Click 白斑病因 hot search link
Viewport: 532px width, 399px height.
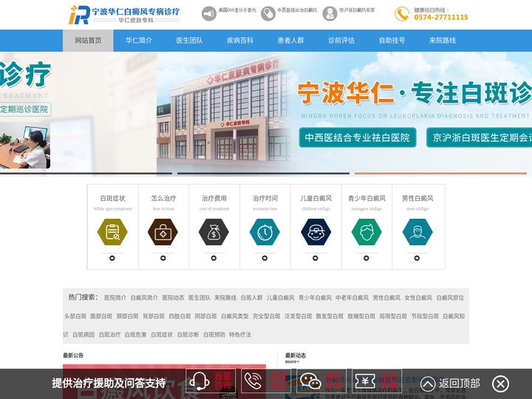click(x=83, y=334)
